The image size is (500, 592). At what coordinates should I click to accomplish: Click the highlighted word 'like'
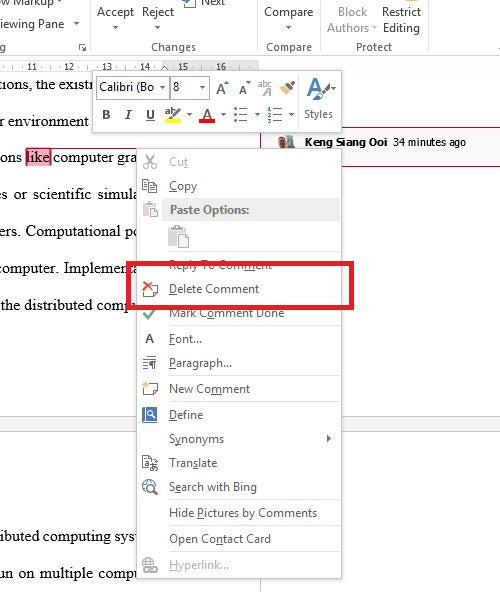(38, 157)
